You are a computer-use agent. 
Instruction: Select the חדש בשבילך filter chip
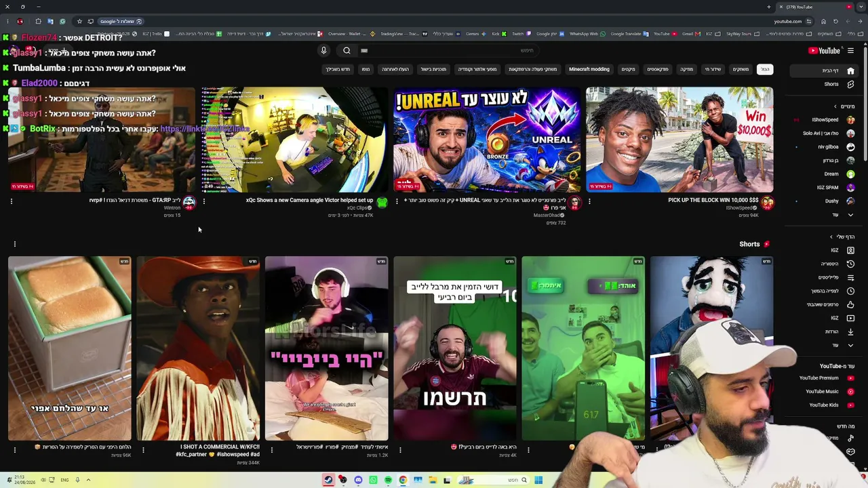(338, 69)
